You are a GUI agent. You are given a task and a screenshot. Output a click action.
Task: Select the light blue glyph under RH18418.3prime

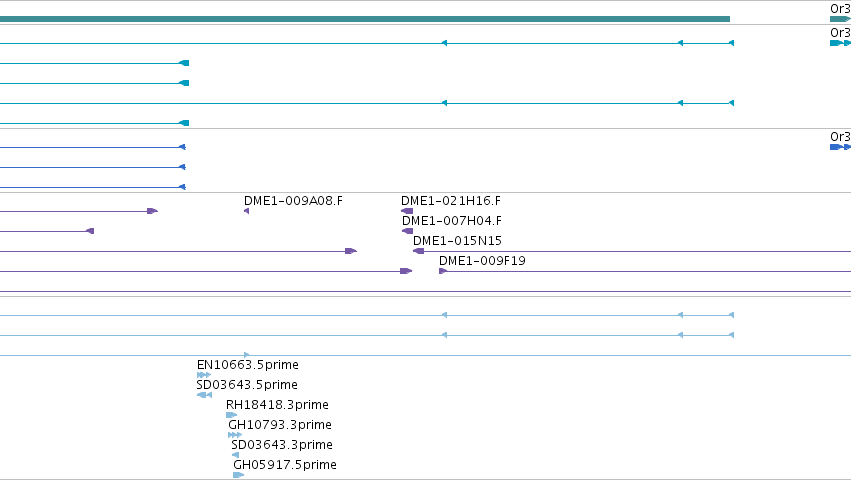point(232,415)
